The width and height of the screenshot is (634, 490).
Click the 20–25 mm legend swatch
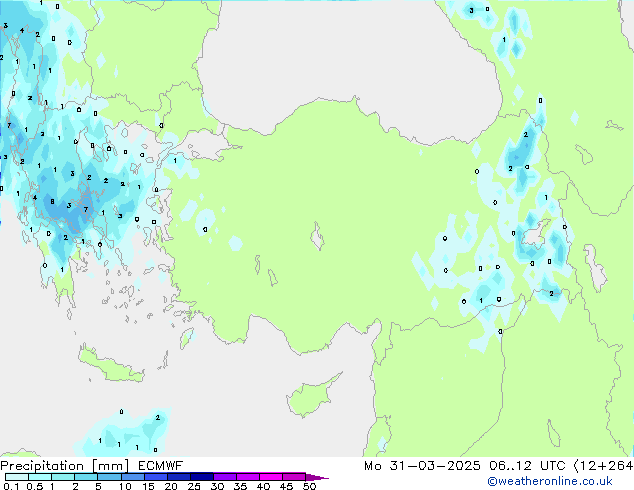pyautogui.click(x=178, y=477)
